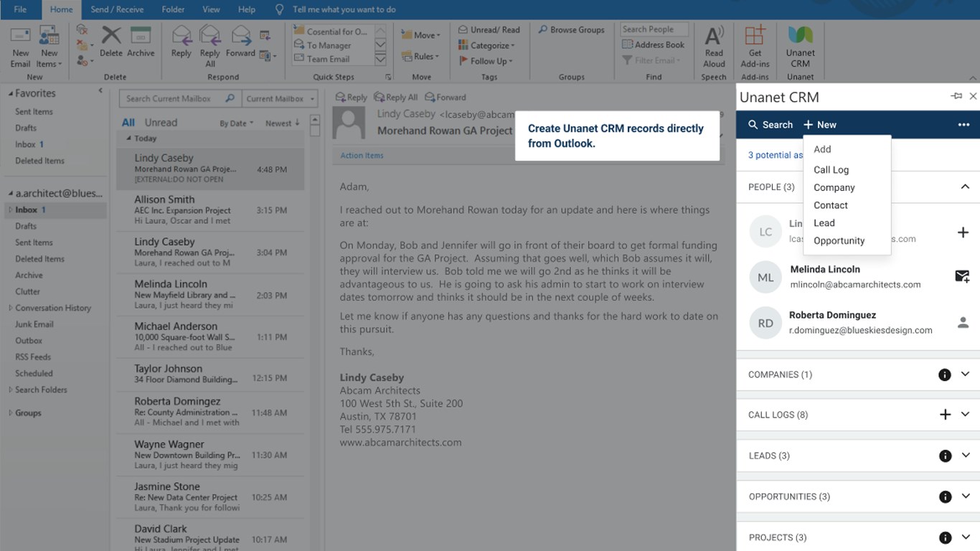Open the New Items ribbon button
The height and width of the screenshot is (551, 980).
tap(49, 47)
